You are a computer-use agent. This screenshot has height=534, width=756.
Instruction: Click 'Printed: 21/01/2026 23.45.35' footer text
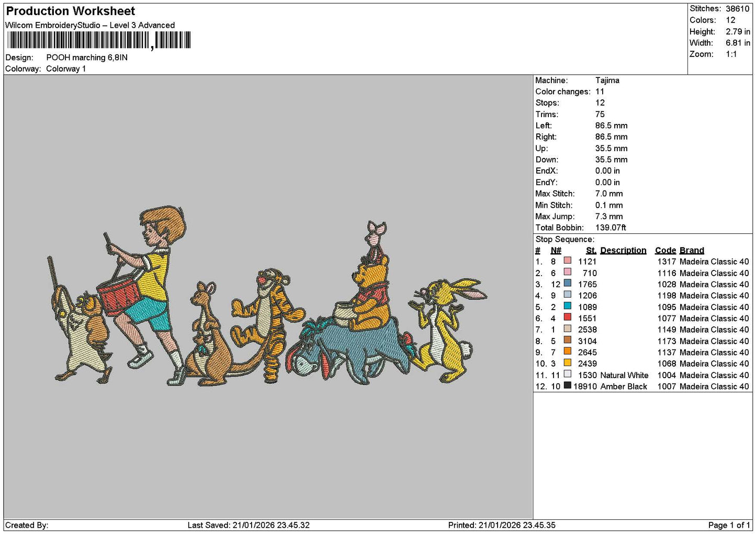[x=502, y=525]
